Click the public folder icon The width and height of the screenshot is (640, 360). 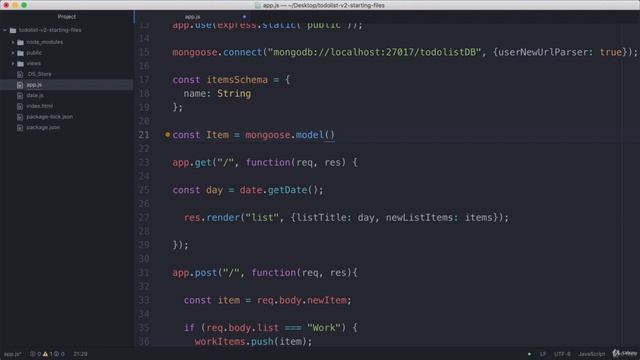tap(20, 53)
